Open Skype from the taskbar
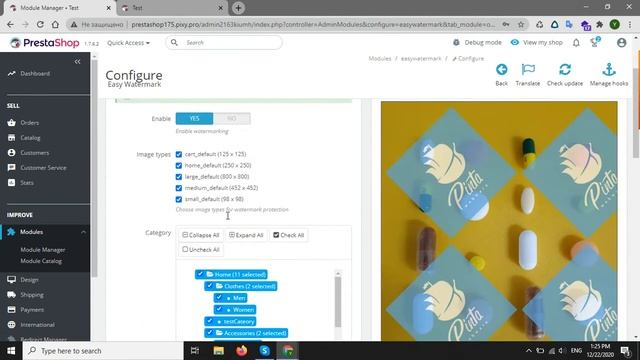This screenshot has height=360, width=640. 264,351
